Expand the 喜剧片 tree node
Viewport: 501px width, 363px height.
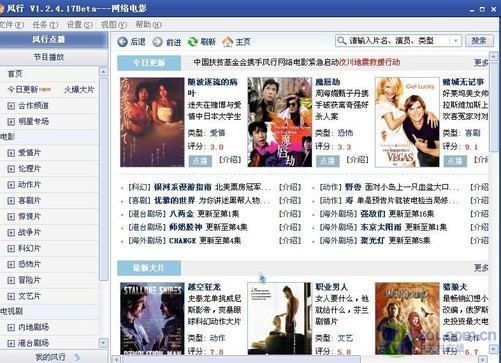coord(11,201)
